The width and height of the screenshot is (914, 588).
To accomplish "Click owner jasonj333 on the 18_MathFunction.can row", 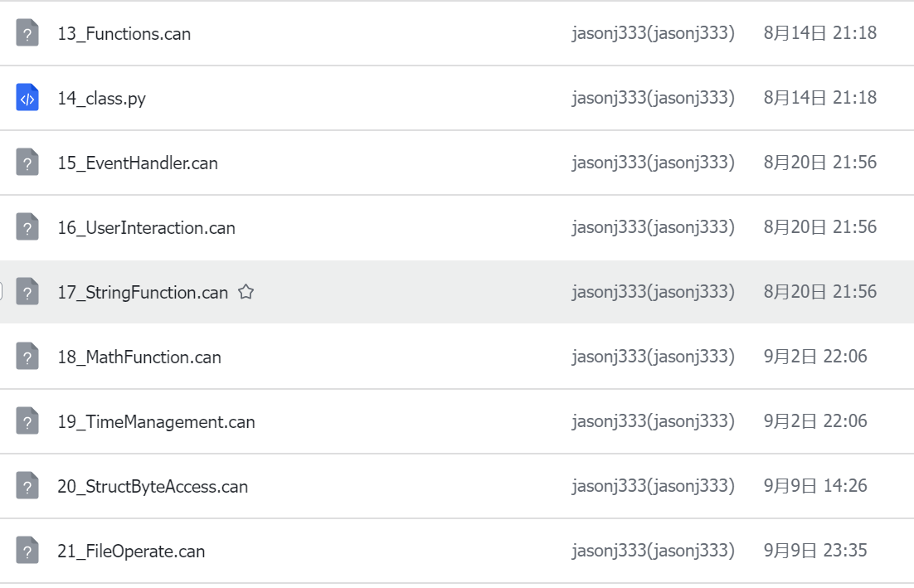I will [653, 357].
